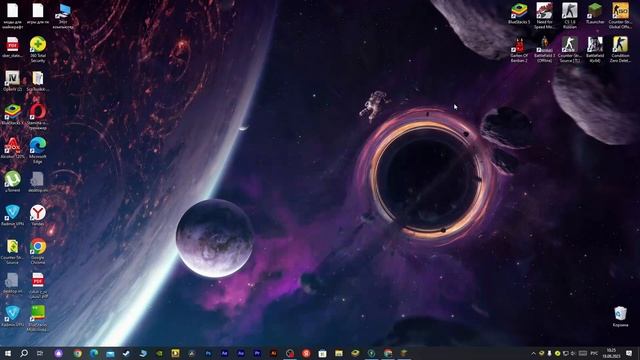Select the Counter-Strike Source [TL] shortcut
This screenshot has width=640, height=360.
[570, 49]
